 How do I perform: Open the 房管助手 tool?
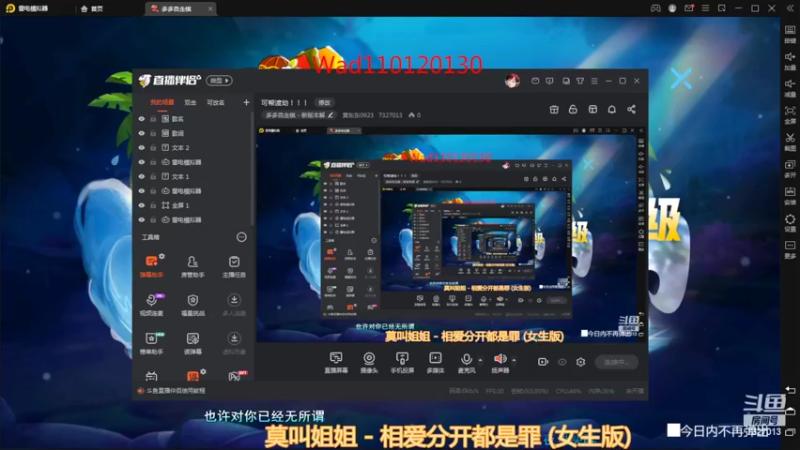192,266
